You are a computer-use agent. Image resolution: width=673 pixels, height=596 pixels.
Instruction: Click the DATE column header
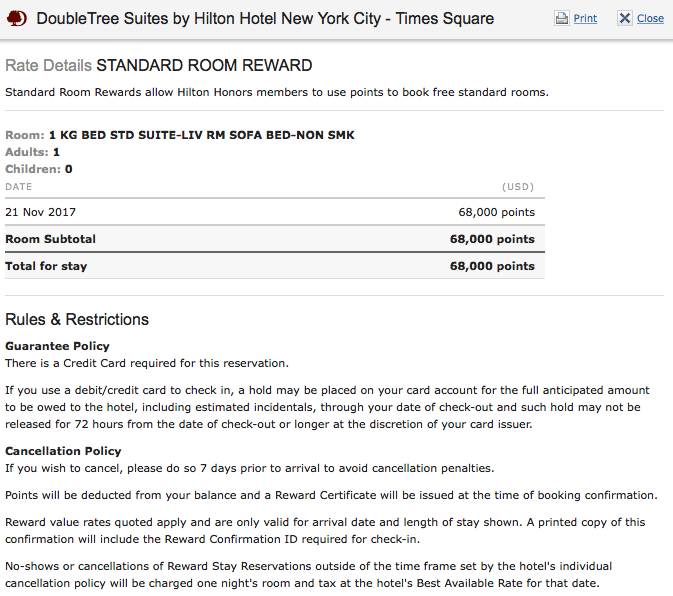pos(18,187)
